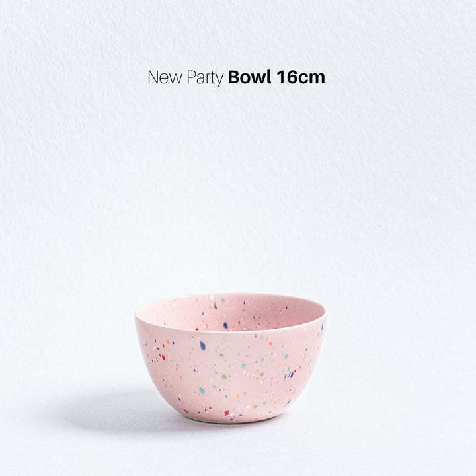The image size is (476, 476).
Task: Click the bowl's white rim edge
Action: (231, 330)
